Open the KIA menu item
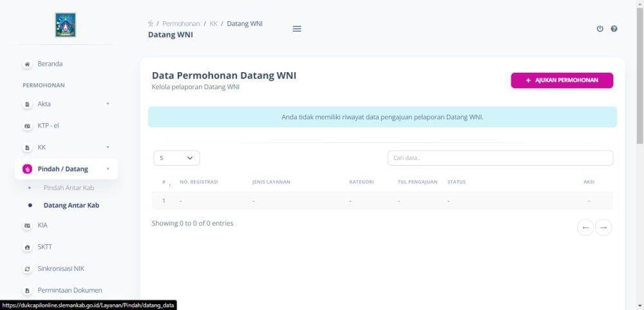Viewport: 644px width, 310px height. click(42, 226)
